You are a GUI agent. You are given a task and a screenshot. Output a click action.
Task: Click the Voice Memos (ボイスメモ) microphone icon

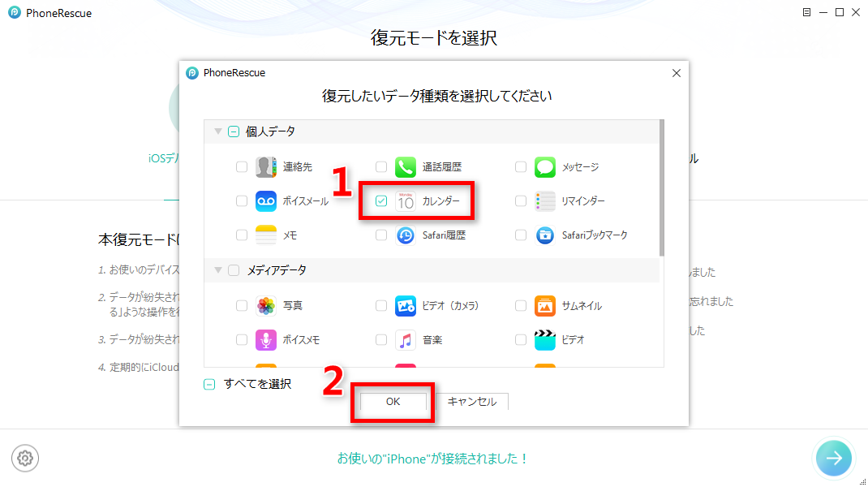coord(266,339)
